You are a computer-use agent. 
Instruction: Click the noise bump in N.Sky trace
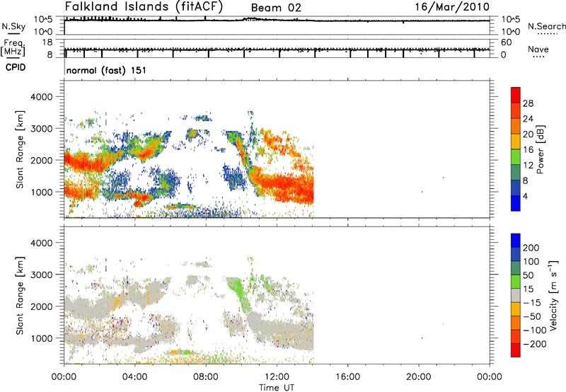pos(251,19)
